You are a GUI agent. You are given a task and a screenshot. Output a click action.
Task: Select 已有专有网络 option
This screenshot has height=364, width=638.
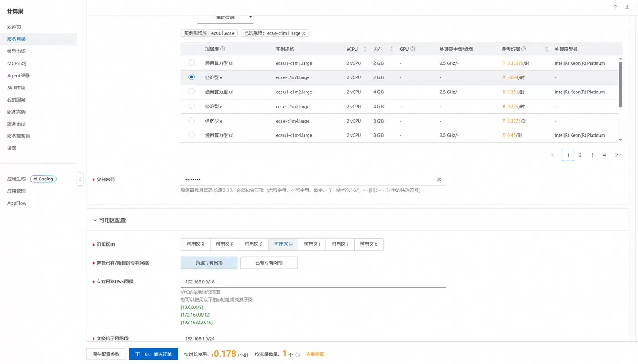269,263
